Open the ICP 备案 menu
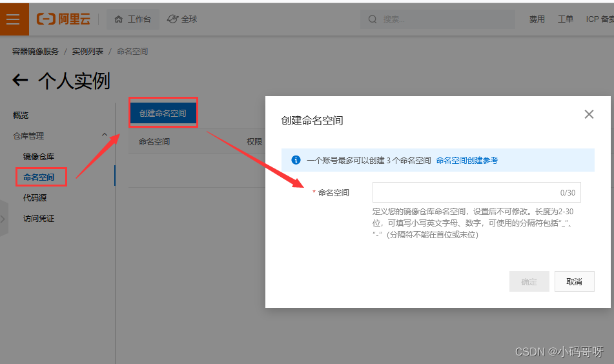The width and height of the screenshot is (614, 364). coord(600,19)
